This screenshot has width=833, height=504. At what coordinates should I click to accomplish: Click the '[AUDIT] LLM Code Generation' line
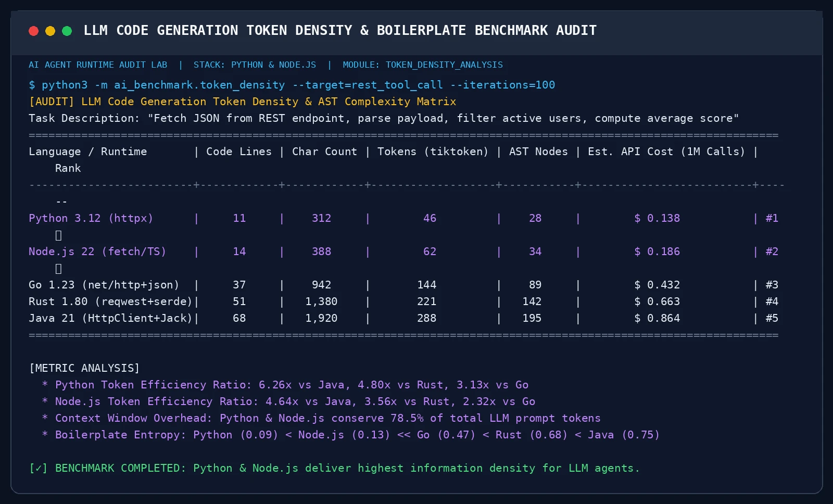[243, 102]
